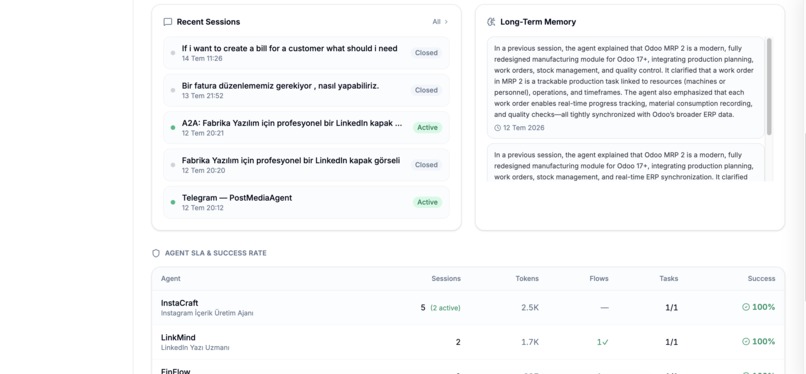Viewport: 806px width, 374px height.
Task: Click the Agent column header
Action: (x=171, y=279)
